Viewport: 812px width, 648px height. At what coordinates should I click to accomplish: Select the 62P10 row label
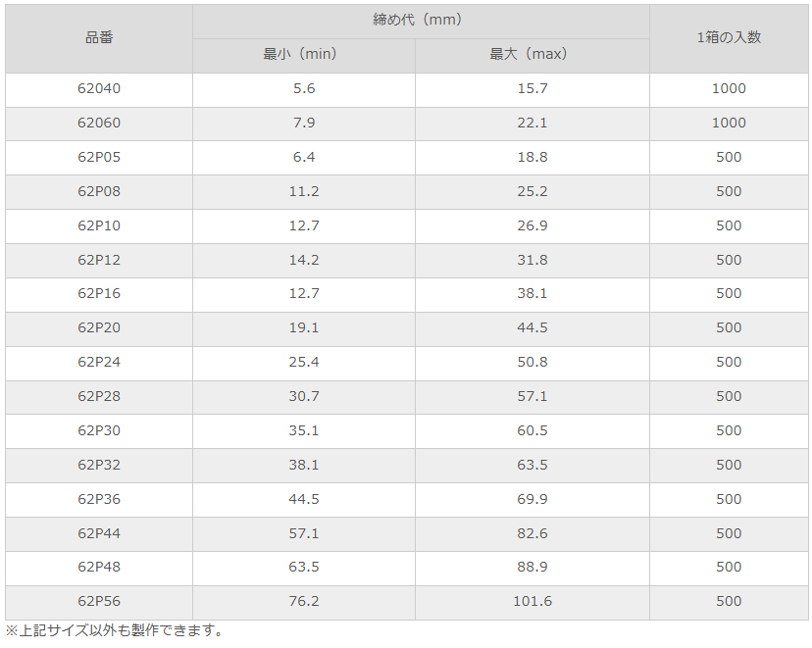coord(98,225)
